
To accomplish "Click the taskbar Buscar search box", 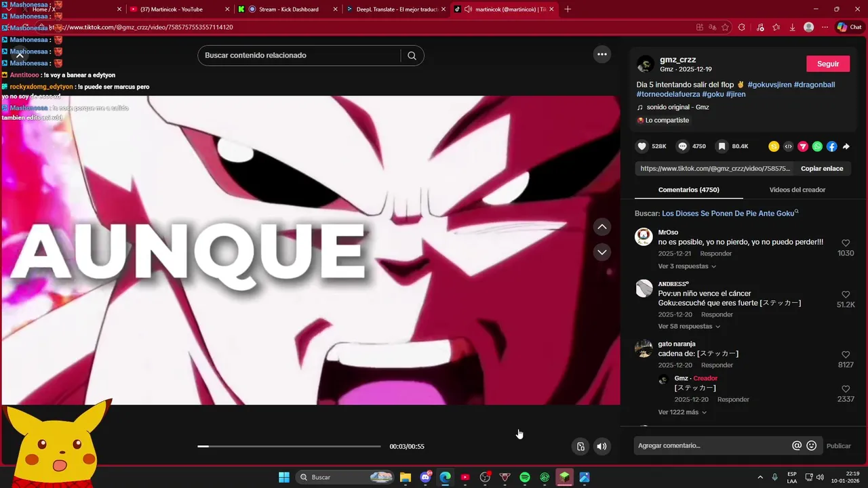I will tap(346, 477).
